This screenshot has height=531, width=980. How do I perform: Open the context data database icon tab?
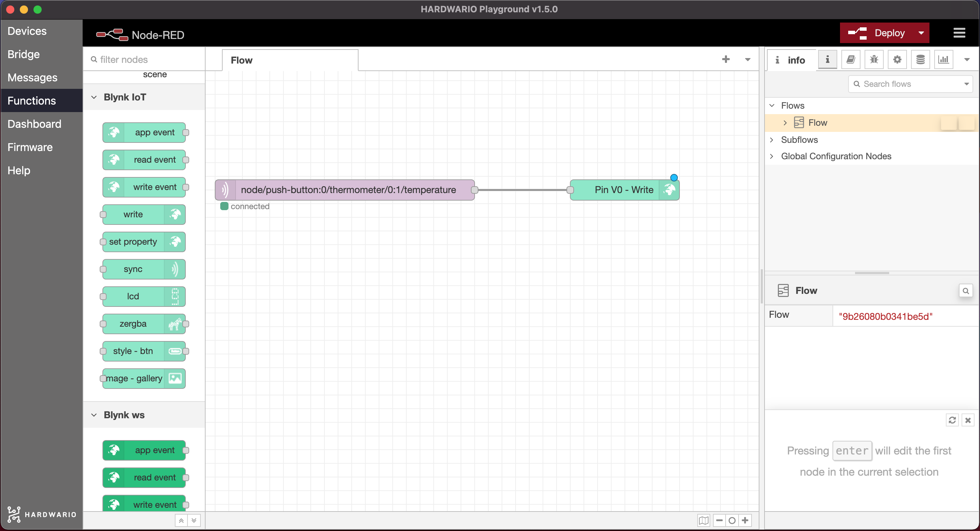920,59
